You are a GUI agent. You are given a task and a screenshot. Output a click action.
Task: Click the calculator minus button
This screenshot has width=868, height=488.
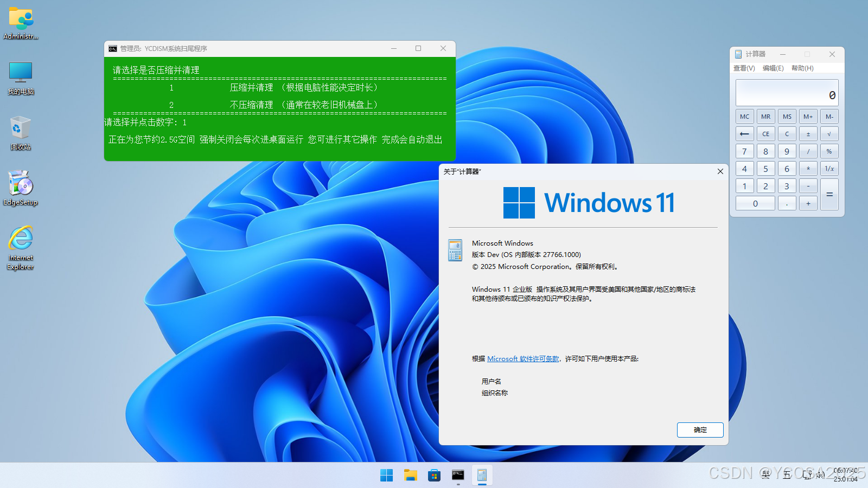808,186
